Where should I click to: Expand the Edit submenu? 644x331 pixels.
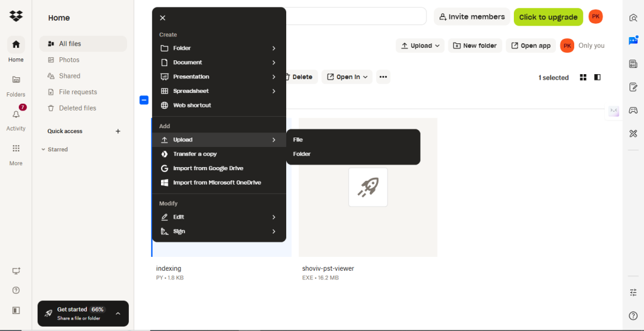219,217
